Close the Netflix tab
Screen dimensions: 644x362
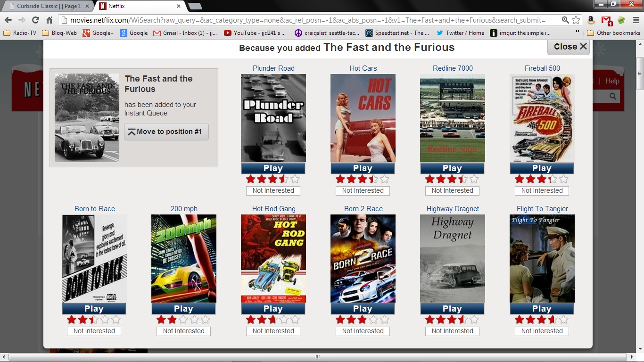[x=179, y=6]
